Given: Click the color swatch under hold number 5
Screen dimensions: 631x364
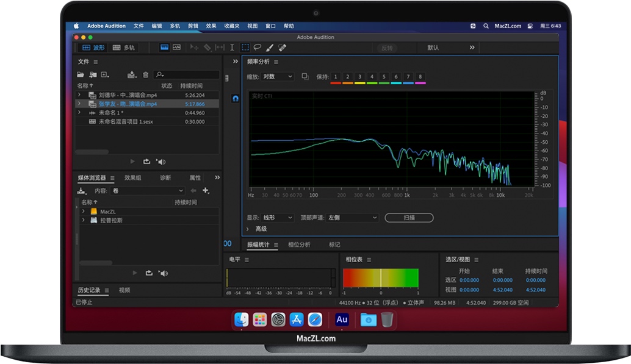Looking at the screenshot, I should 384,83.
